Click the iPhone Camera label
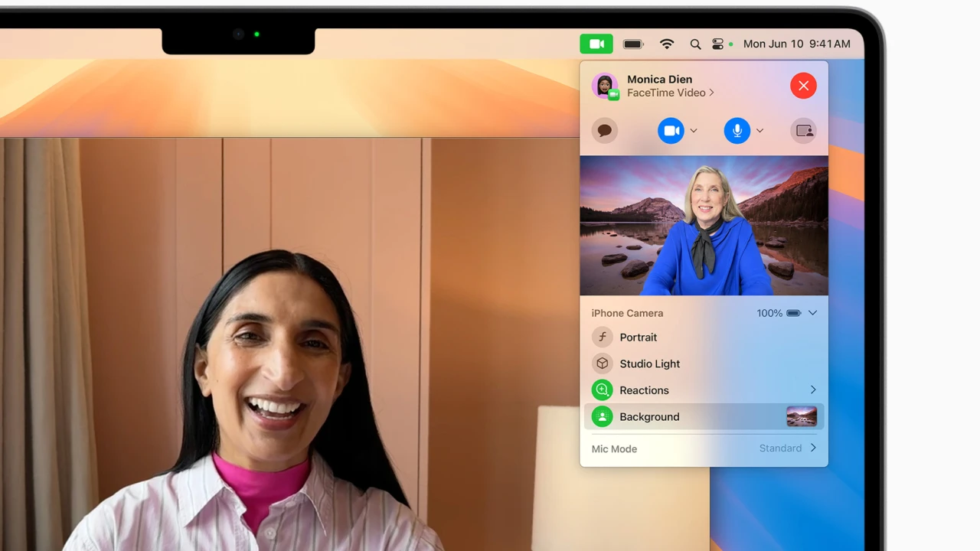This screenshot has height=551, width=980. pyautogui.click(x=627, y=313)
